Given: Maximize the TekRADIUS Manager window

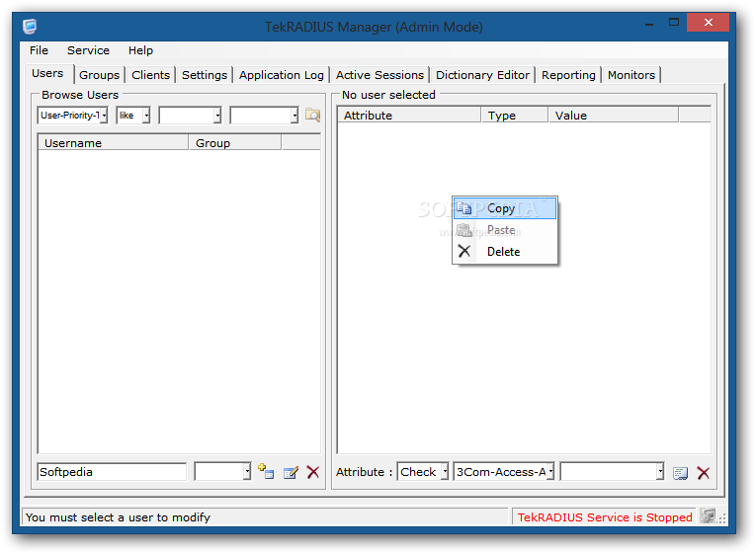Looking at the screenshot, I should click(674, 22).
